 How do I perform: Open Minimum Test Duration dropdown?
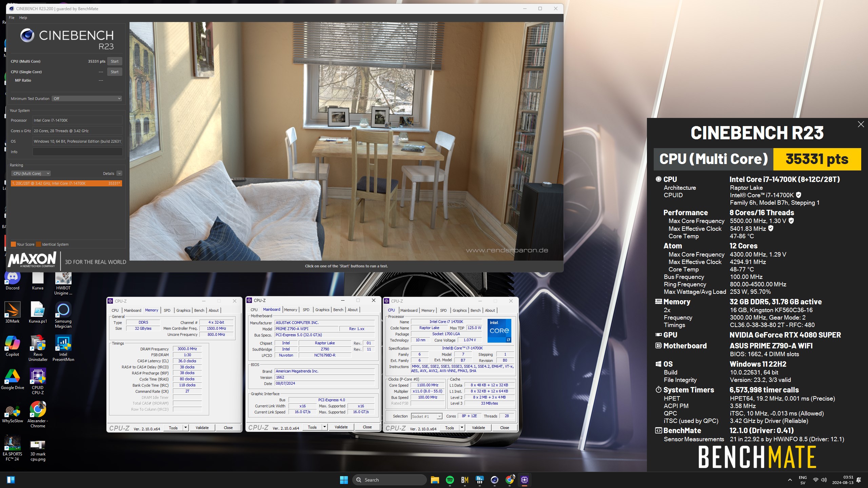pyautogui.click(x=87, y=99)
